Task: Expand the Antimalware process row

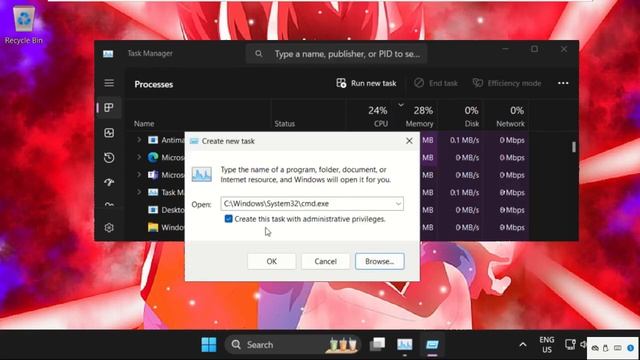Action: coord(139,140)
